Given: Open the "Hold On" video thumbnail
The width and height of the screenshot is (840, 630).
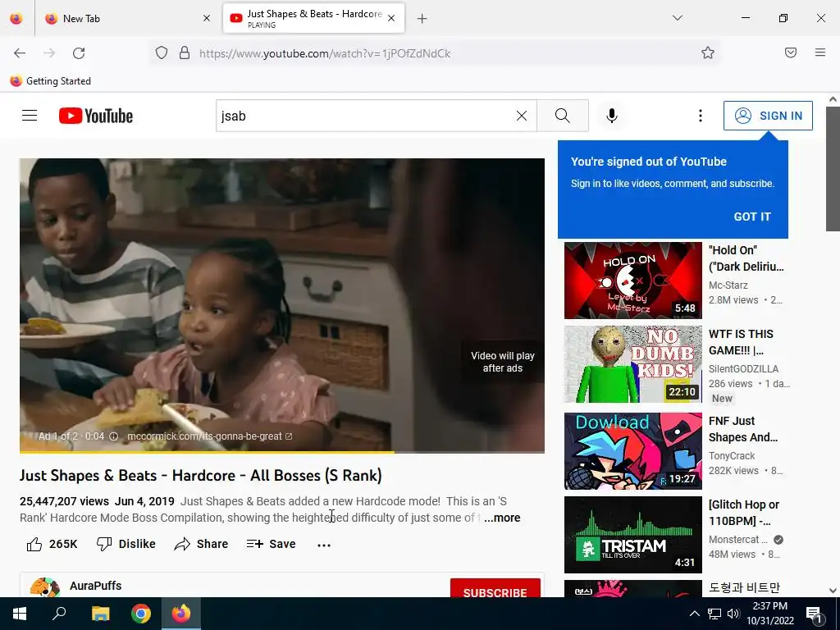Looking at the screenshot, I should click(x=632, y=281).
